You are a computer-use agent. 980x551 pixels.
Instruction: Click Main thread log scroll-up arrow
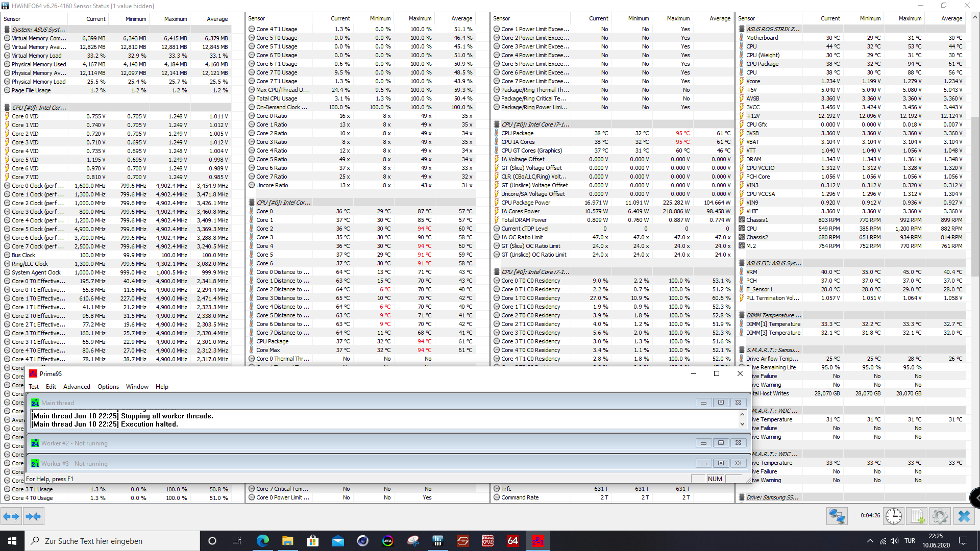[x=742, y=415]
